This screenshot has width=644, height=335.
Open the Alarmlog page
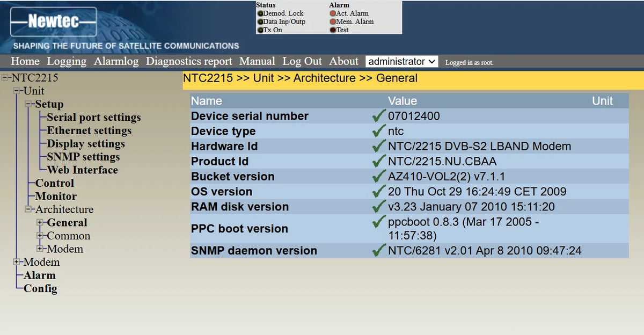[x=116, y=61]
